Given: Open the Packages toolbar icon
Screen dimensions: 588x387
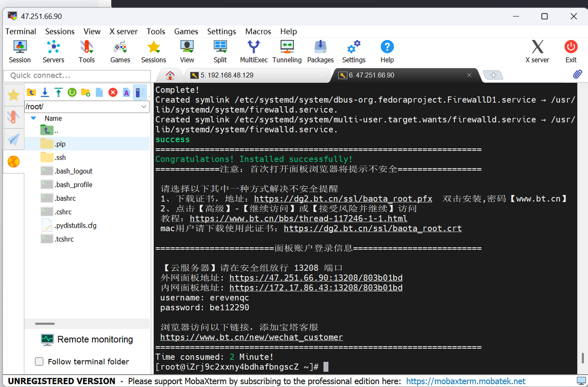Looking at the screenshot, I should coord(320,51).
